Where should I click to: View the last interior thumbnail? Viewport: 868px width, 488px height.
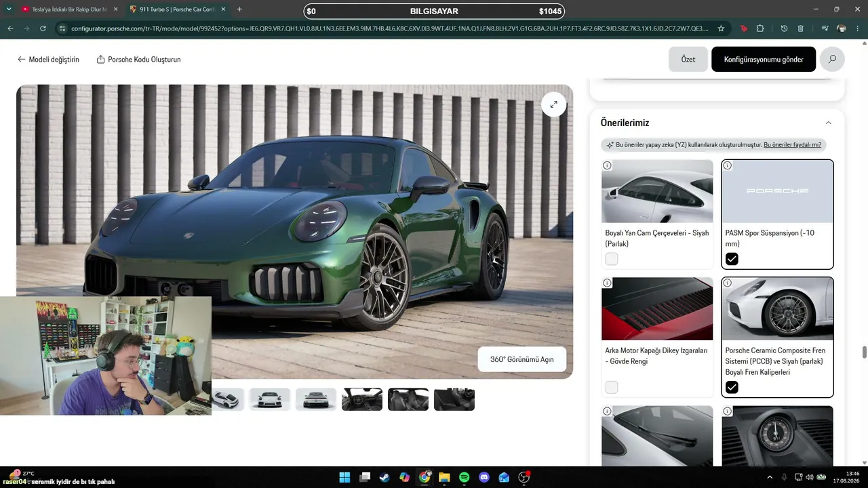[454, 399]
